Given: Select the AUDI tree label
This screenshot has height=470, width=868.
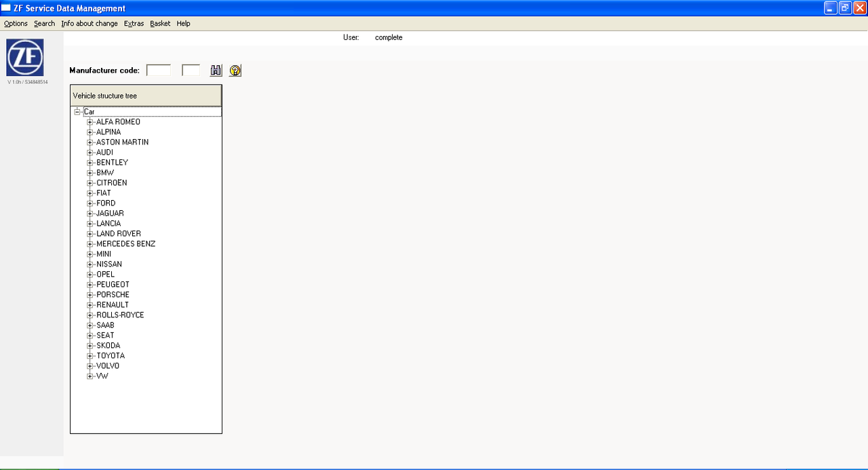Looking at the screenshot, I should point(104,153).
